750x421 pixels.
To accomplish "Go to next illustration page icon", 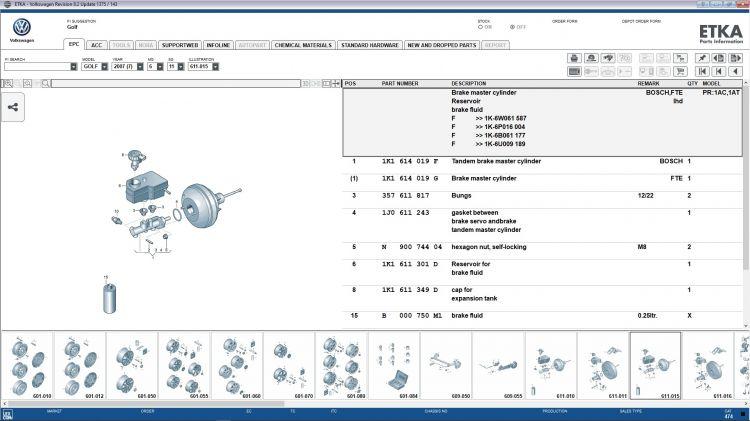I will point(735,58).
